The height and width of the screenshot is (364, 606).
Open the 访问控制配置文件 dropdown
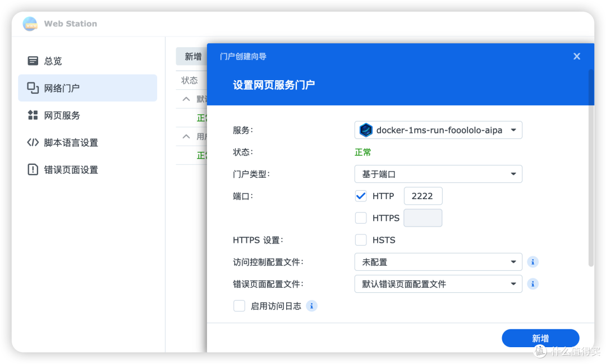click(438, 262)
